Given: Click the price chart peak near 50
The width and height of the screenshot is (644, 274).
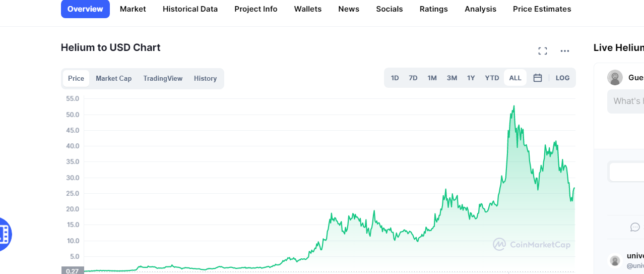Looking at the screenshot, I should click(x=513, y=106).
